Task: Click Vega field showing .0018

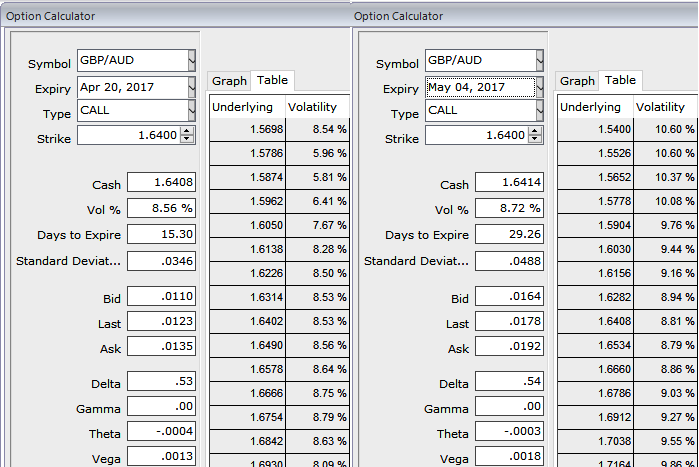Action: tap(509, 456)
